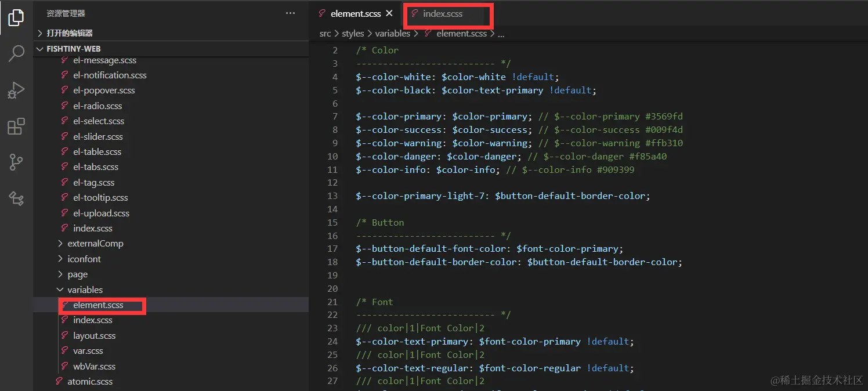Click sass icon beside el-select.scss
Screen dimensions: 868x391
(65, 121)
